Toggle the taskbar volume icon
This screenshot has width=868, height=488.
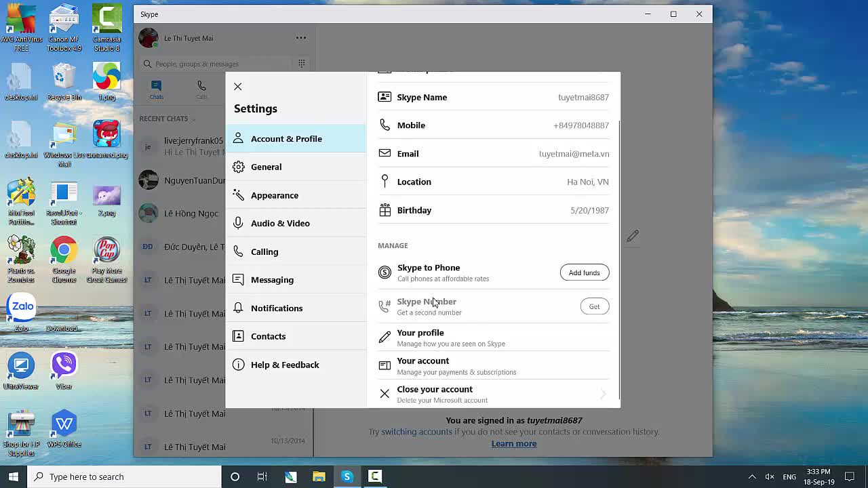(770, 476)
